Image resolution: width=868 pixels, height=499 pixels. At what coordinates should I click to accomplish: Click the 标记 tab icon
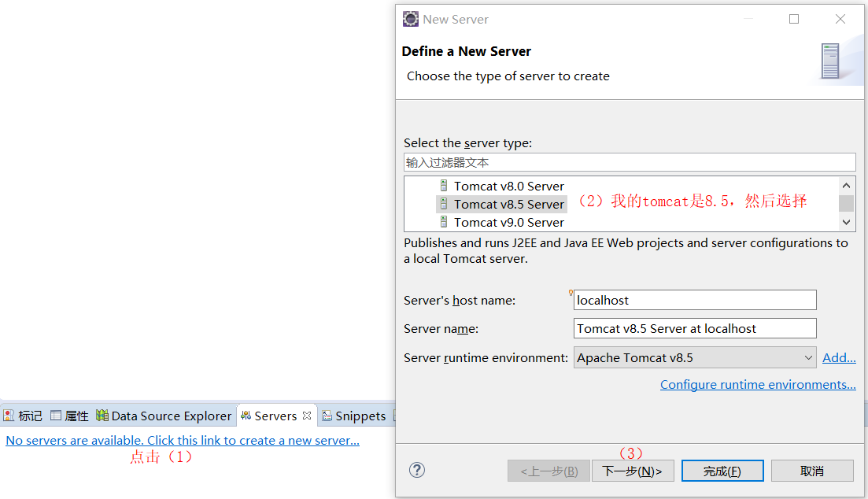pyautogui.click(x=9, y=416)
